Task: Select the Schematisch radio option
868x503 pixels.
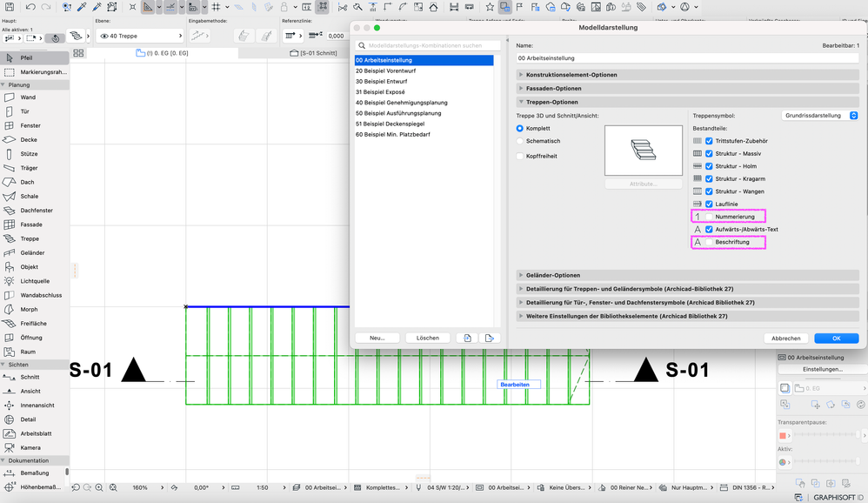Action: pyautogui.click(x=520, y=141)
